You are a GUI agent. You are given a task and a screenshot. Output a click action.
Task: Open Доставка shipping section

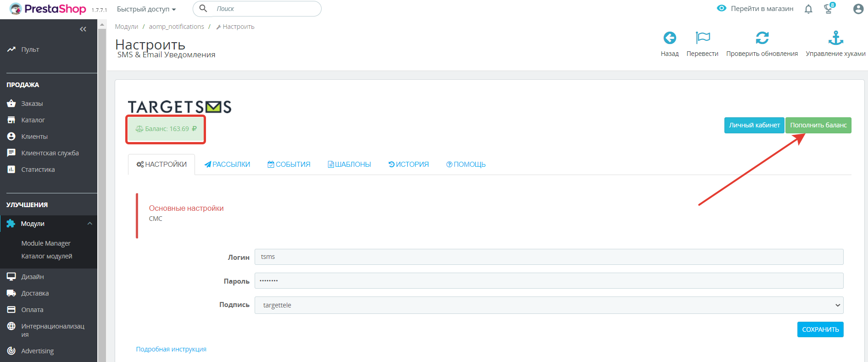[x=35, y=293]
